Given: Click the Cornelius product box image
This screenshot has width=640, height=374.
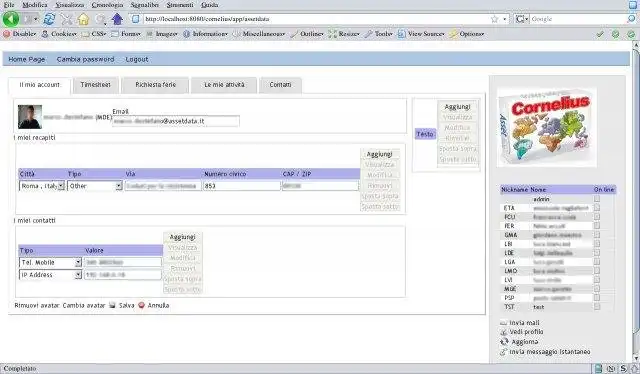Looking at the screenshot, I should click(x=547, y=127).
